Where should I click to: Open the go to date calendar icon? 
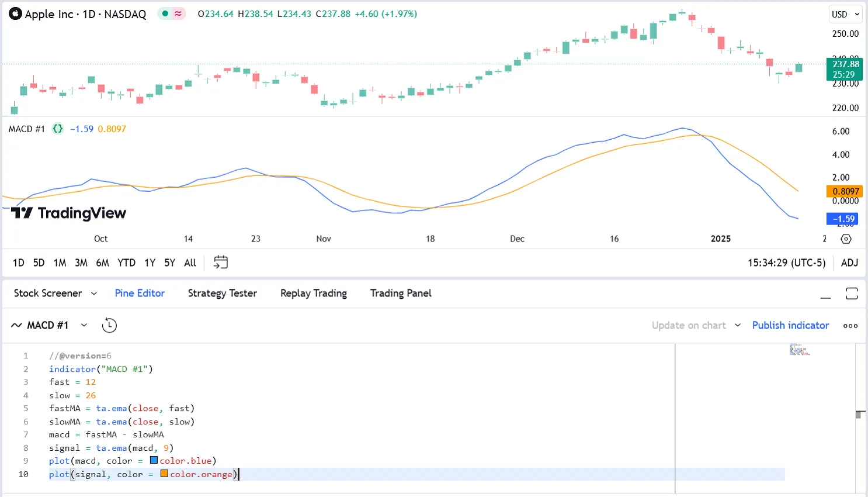(221, 263)
